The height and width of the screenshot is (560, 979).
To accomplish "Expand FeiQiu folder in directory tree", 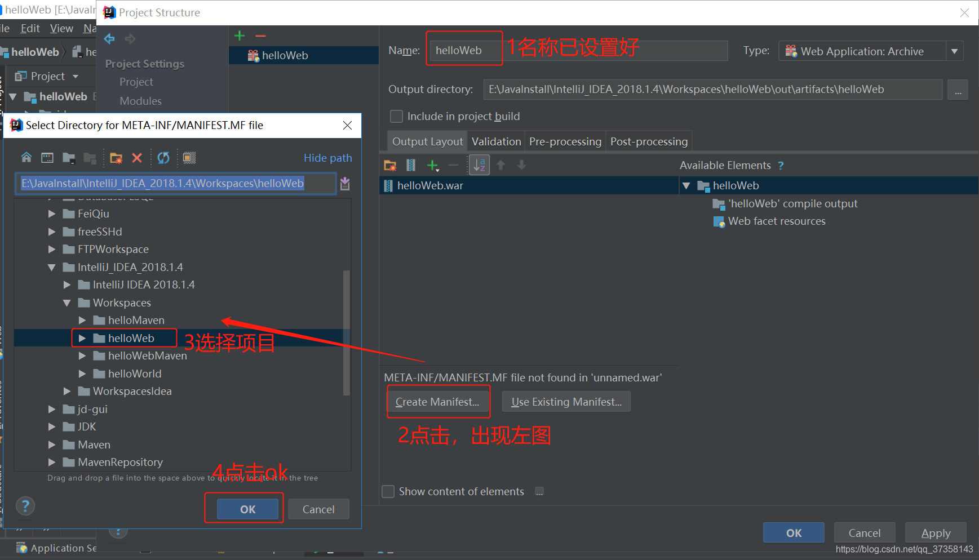I will pyautogui.click(x=52, y=214).
